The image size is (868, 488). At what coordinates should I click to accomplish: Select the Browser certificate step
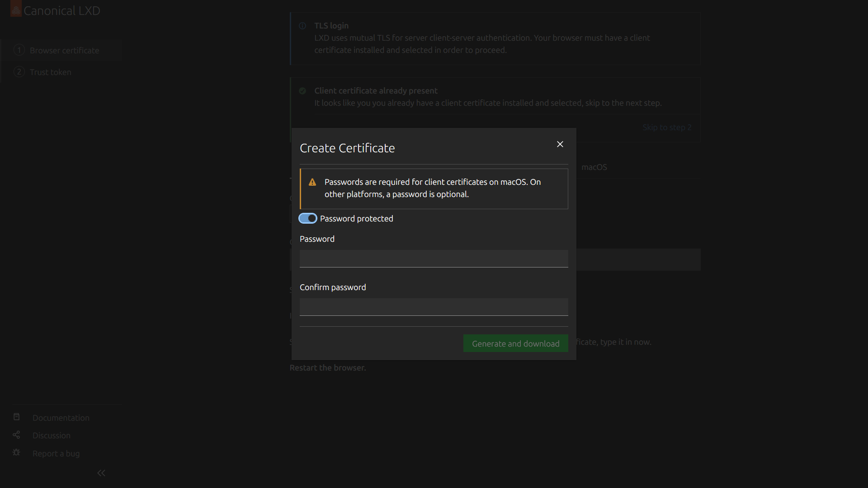[x=61, y=51]
